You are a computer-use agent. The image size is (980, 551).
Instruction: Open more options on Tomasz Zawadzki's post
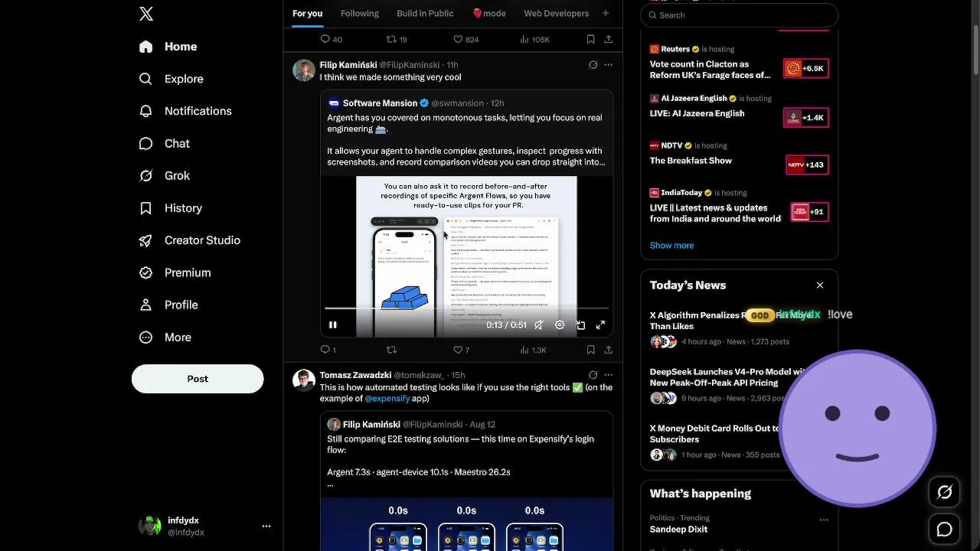click(x=609, y=375)
